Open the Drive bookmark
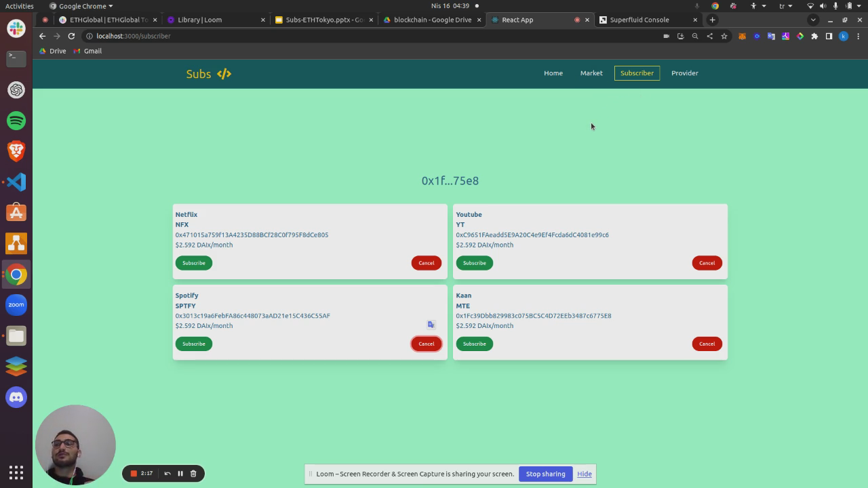Screen dimensions: 868x488 coord(53,51)
